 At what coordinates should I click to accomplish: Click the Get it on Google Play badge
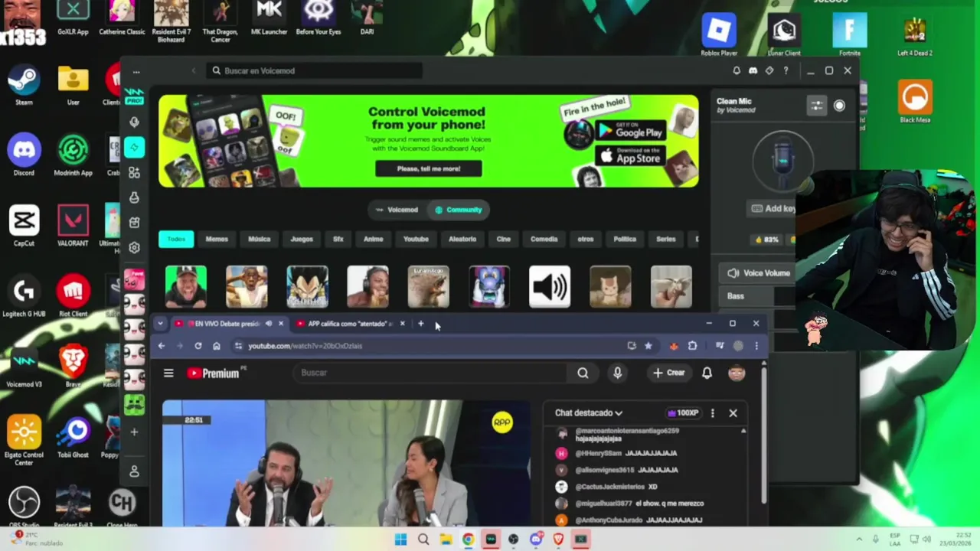(631, 130)
